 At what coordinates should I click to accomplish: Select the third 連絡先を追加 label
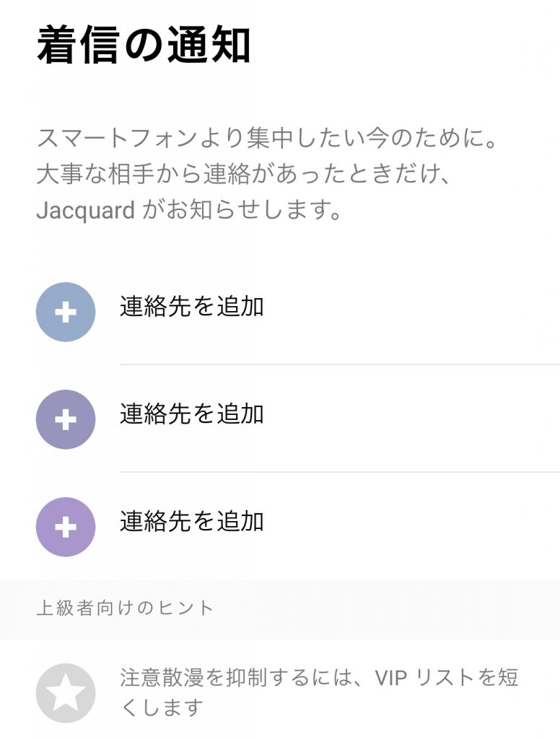[x=192, y=521]
